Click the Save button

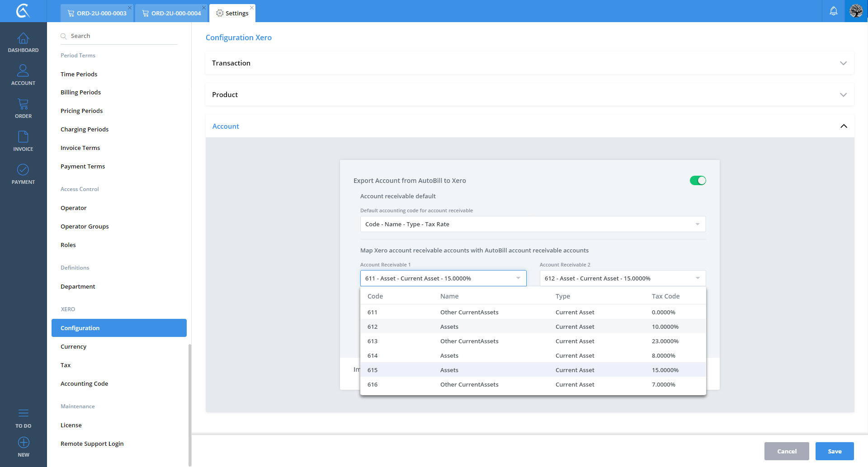click(x=834, y=451)
